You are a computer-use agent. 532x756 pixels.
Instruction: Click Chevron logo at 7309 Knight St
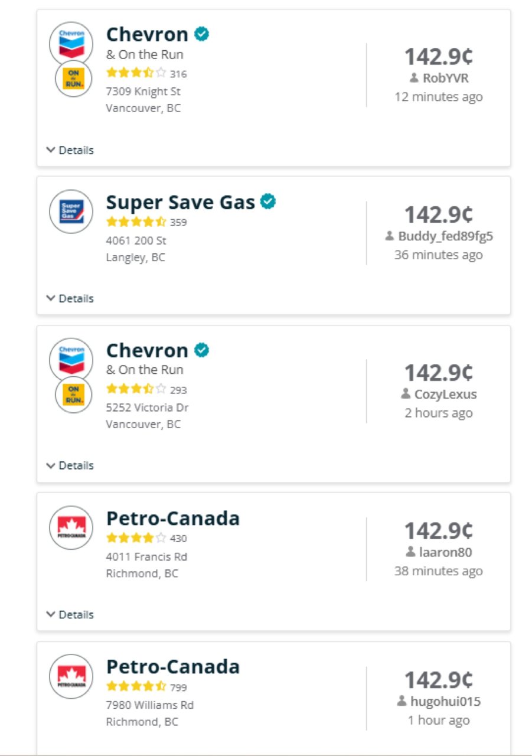point(71,43)
